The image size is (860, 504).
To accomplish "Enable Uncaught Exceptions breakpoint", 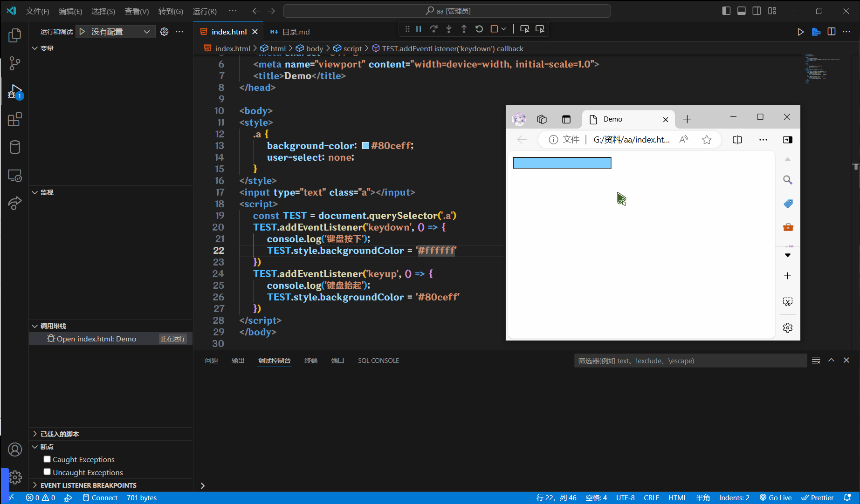I will pos(47,472).
